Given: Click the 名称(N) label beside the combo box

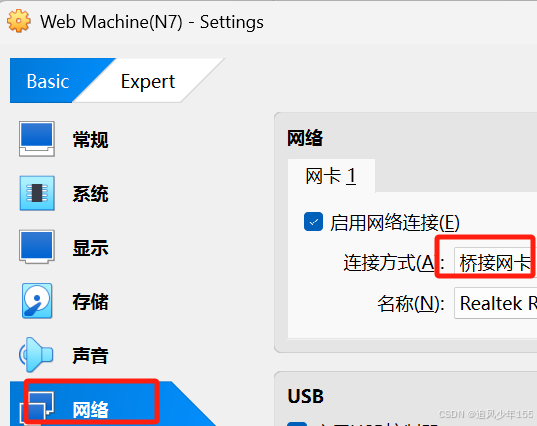Looking at the screenshot, I should coord(411,304).
